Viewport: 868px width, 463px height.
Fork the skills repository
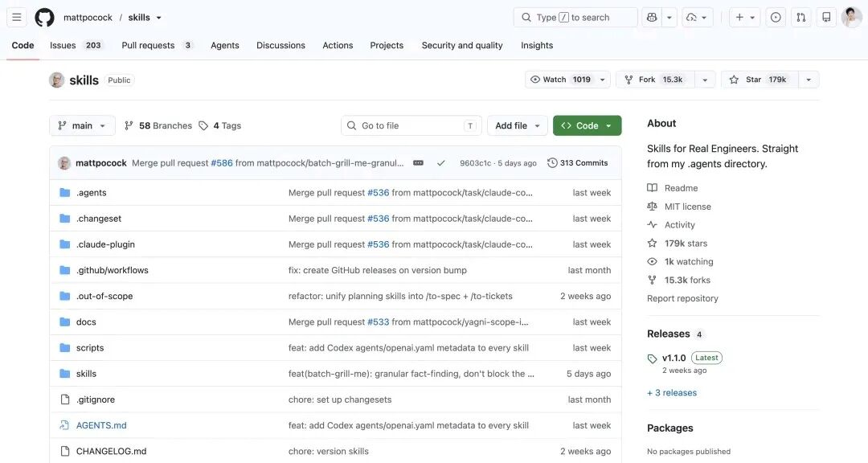[656, 80]
